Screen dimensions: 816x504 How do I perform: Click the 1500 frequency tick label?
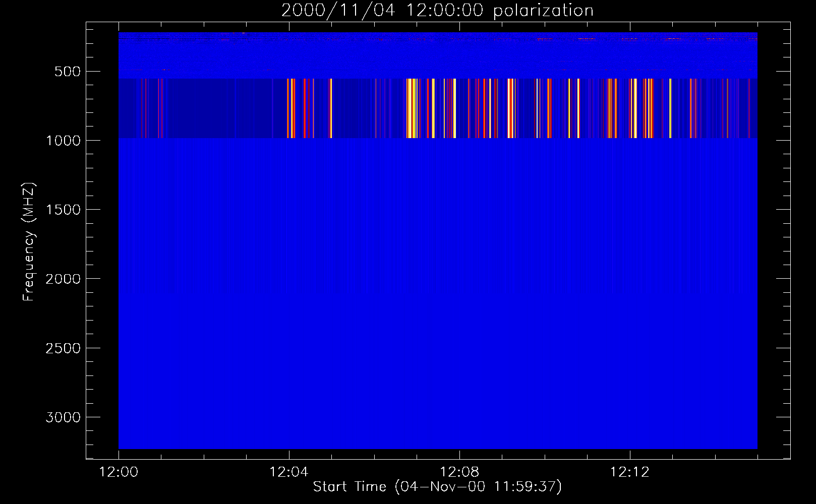tap(63, 210)
